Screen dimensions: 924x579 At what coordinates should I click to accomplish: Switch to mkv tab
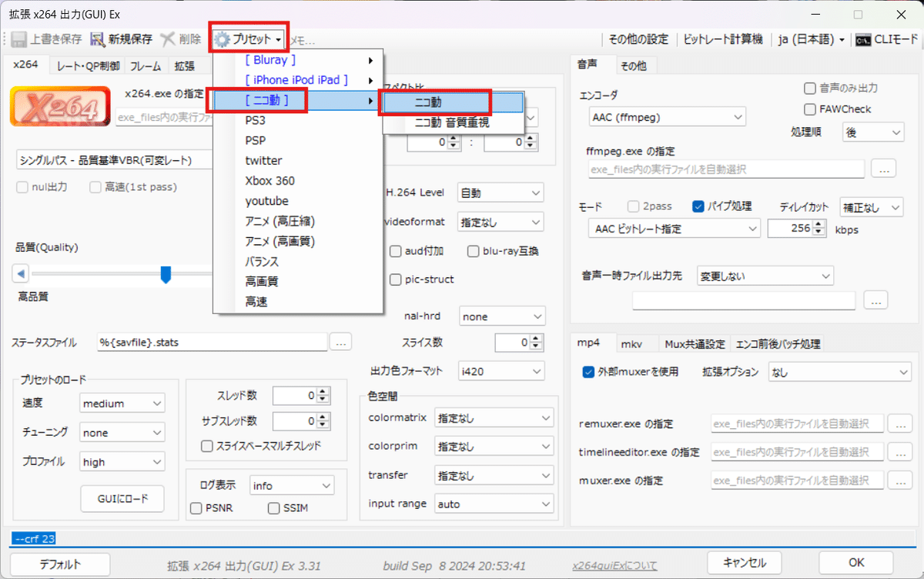point(631,343)
